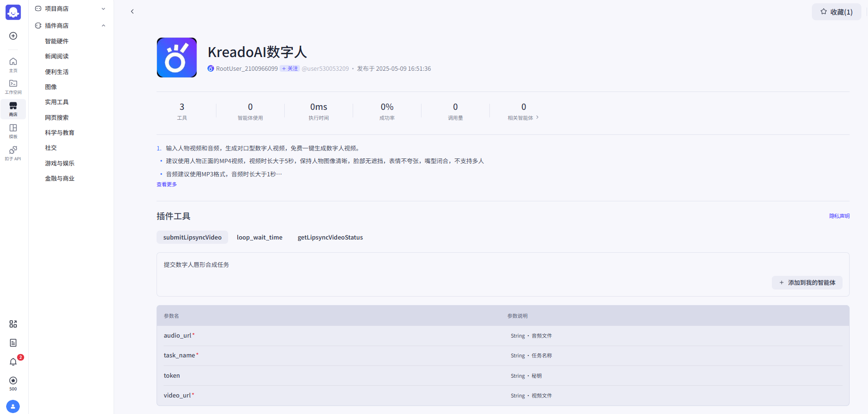The image size is (868, 414).
Task: Expand description with 查看更多
Action: 166,184
